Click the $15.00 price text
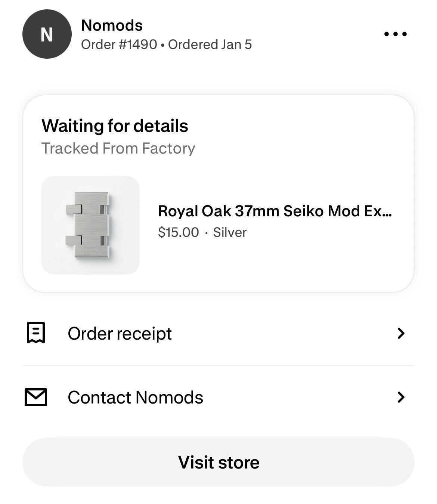 [178, 232]
